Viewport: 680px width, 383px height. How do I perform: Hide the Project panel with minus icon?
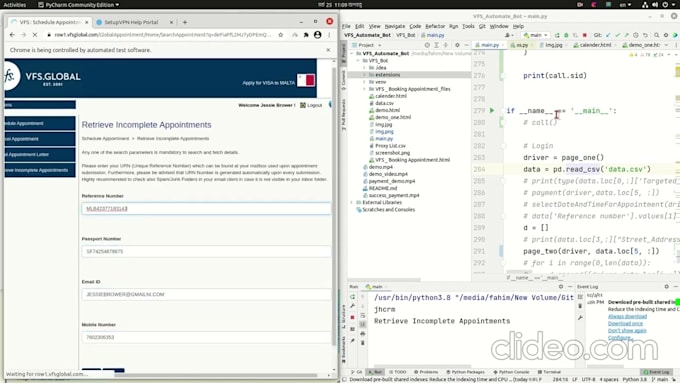(466, 45)
